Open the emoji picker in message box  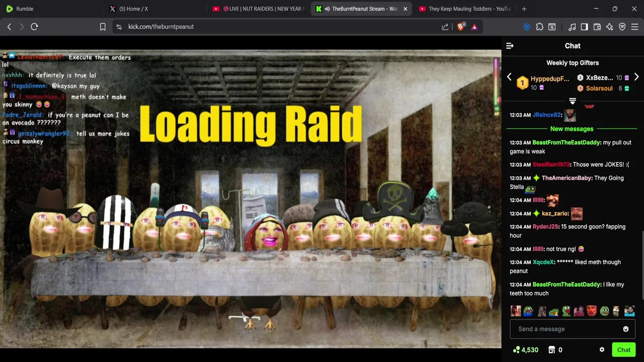coord(626,329)
